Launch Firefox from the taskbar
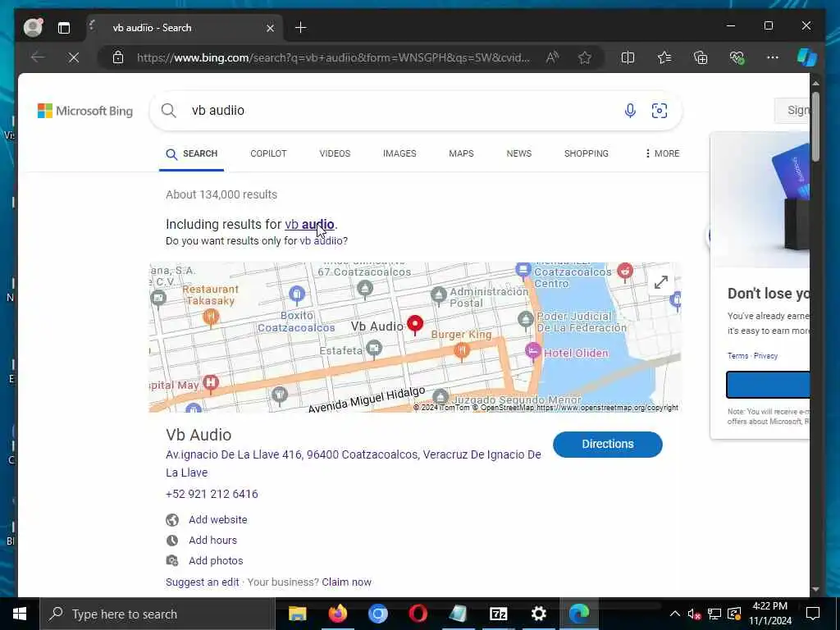Image resolution: width=840 pixels, height=630 pixels. (337, 614)
